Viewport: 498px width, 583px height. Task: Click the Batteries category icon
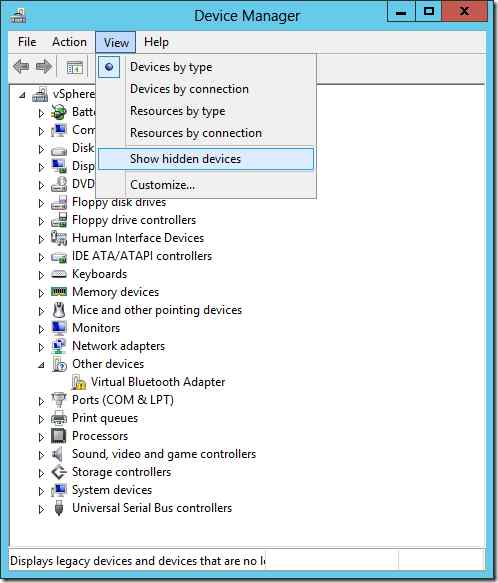(x=59, y=112)
